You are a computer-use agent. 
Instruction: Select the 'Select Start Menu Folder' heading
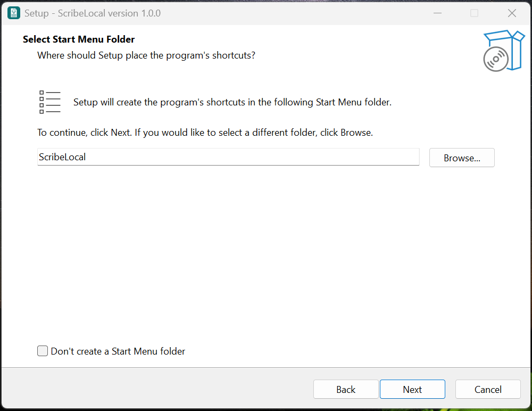(x=78, y=39)
